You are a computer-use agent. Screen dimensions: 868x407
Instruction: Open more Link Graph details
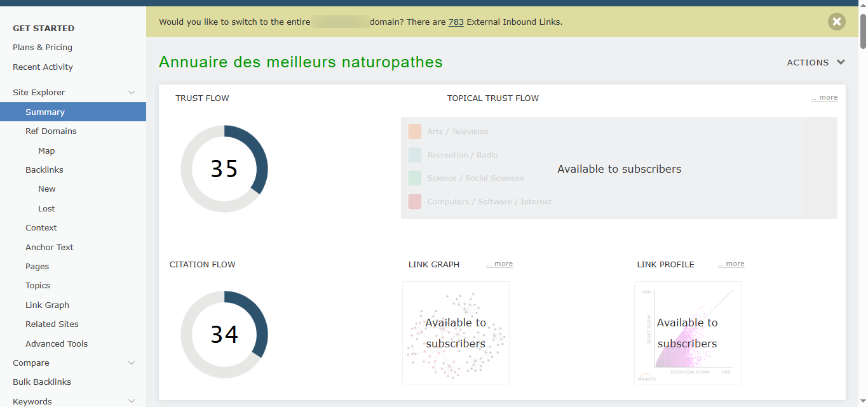499,264
